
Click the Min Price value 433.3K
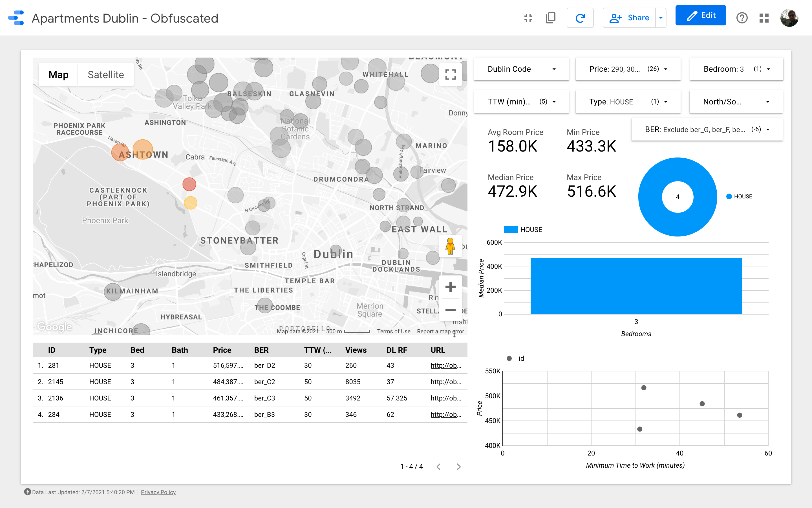pos(592,146)
